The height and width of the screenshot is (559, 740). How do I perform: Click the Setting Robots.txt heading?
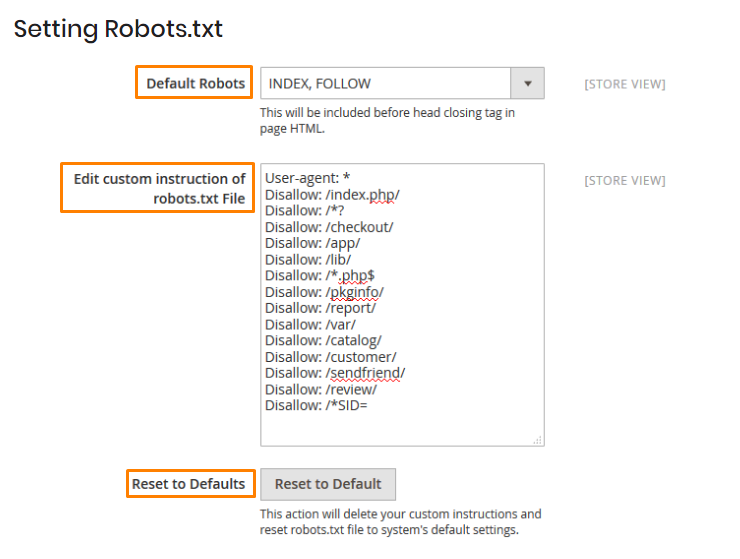[x=118, y=28]
